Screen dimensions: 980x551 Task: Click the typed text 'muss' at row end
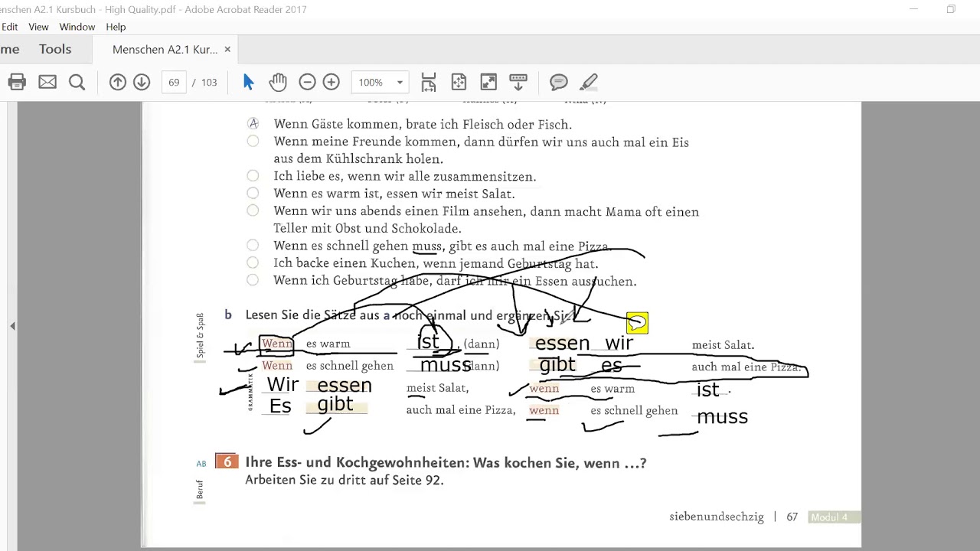(722, 417)
